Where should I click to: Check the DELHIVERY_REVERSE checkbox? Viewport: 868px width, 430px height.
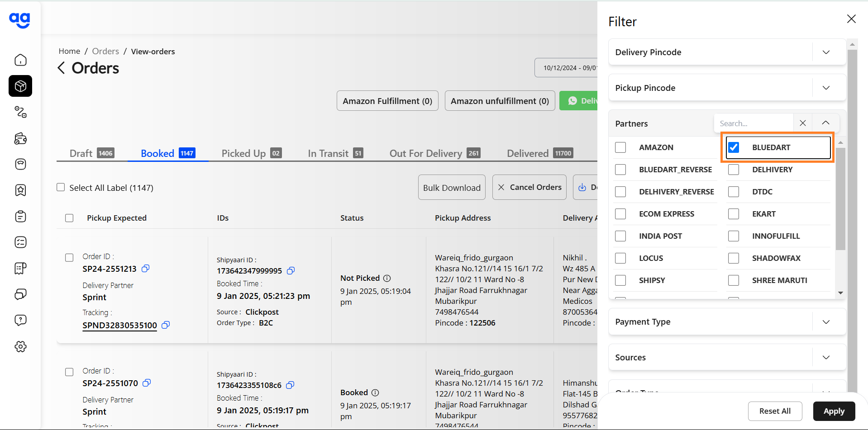coord(620,192)
